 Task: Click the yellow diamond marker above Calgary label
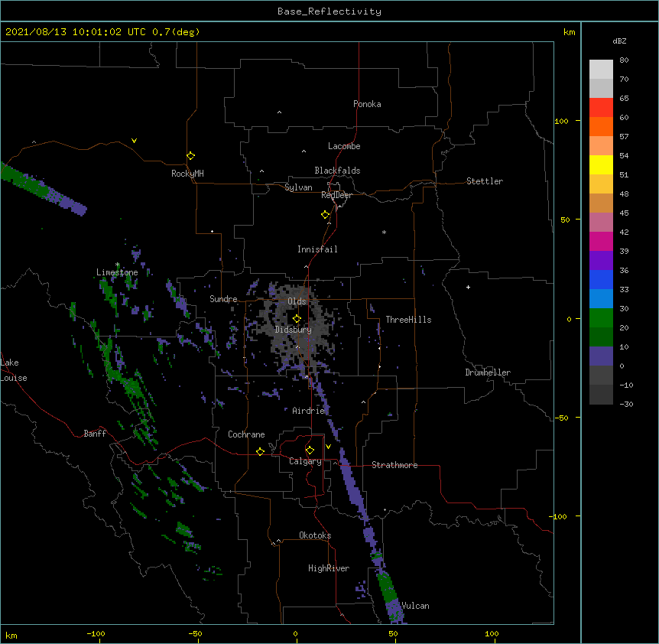point(310,450)
